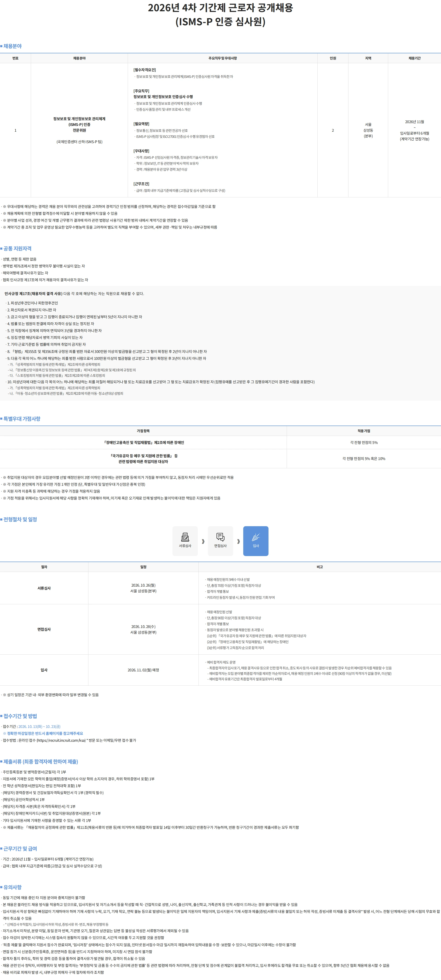Viewport: 441px width, 980px height.
Task: Click the 서류심사 date 2026. 10. 26(월)
Action: click(x=143, y=585)
